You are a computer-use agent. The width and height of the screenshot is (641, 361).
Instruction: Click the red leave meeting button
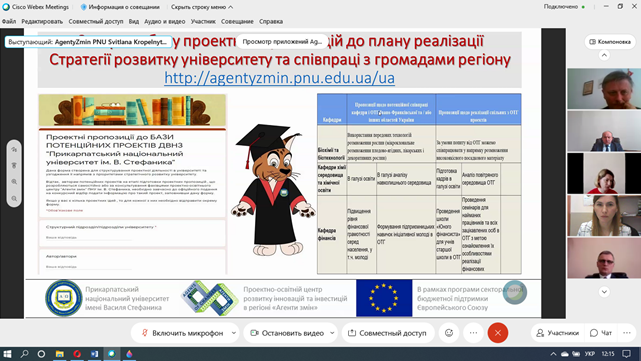pyautogui.click(x=498, y=333)
